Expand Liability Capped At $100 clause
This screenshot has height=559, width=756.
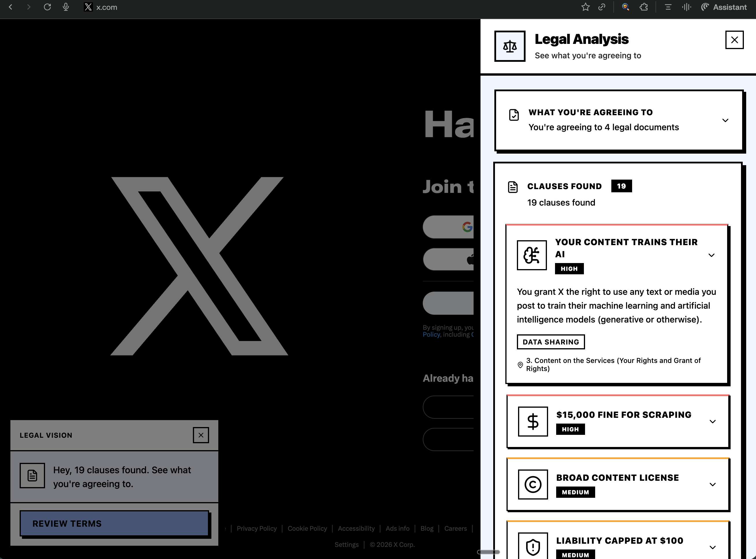click(x=712, y=547)
